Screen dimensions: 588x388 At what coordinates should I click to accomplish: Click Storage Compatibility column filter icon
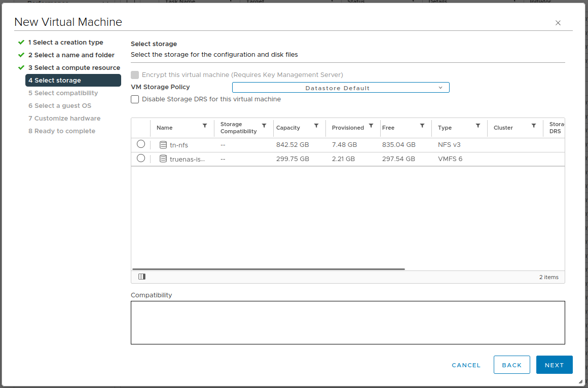[264, 126]
